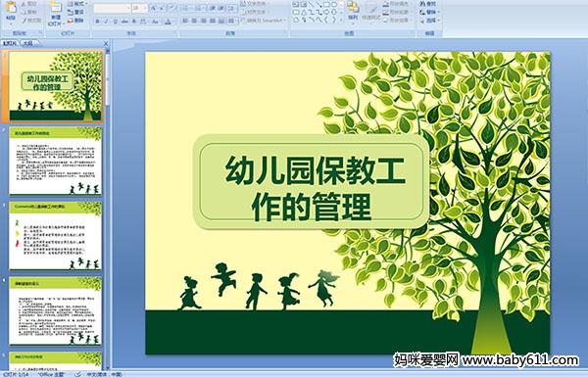Open the font name combo box
588x377 pixels.
click(x=112, y=8)
